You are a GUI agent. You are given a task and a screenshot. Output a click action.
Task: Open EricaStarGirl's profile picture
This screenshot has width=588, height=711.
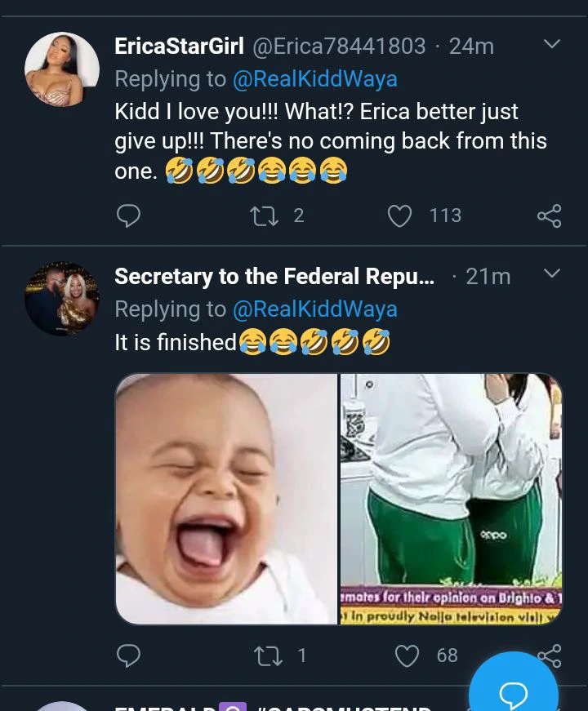coord(62,69)
